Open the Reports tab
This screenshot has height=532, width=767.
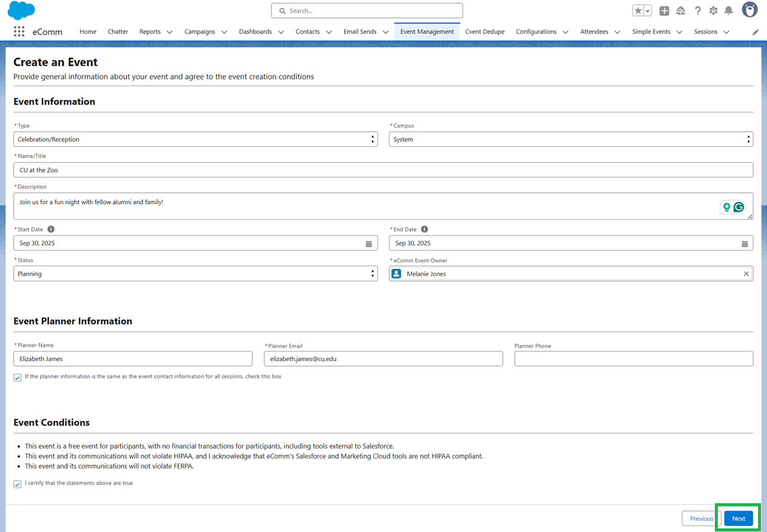(150, 32)
